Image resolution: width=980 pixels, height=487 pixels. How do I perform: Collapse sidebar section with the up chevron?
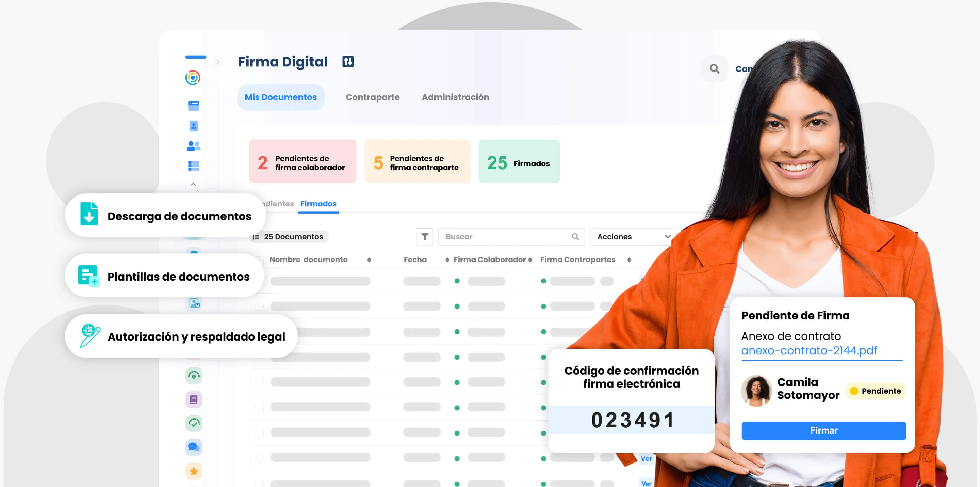pos(193,184)
